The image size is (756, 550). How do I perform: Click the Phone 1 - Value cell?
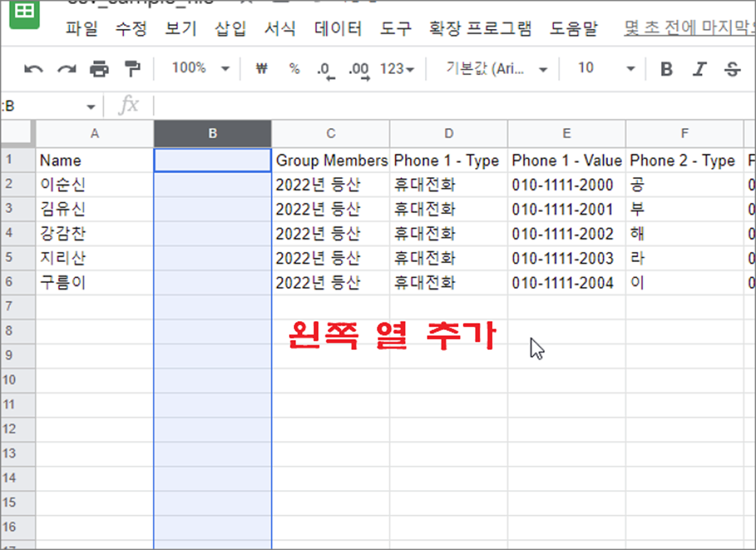pos(567,160)
